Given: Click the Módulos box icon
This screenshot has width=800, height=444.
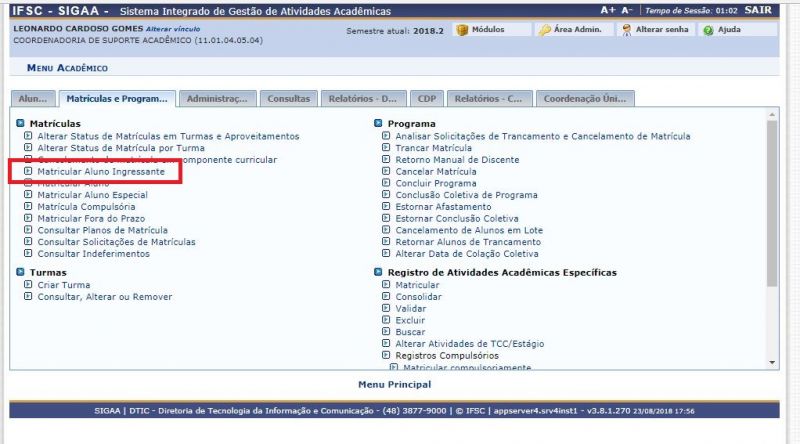Looking at the screenshot, I should (x=462, y=30).
